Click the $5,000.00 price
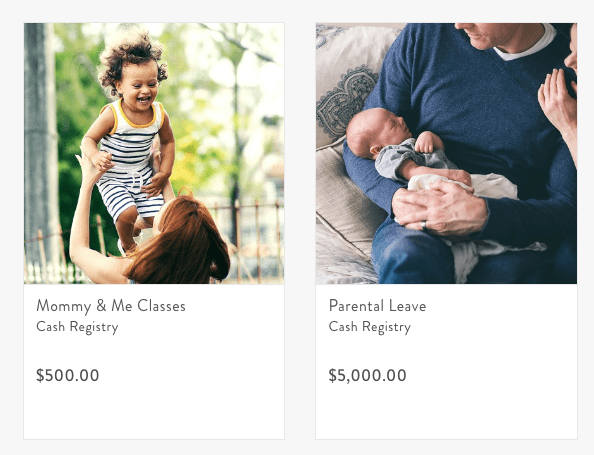Viewport: 594px width, 455px height. [x=367, y=375]
